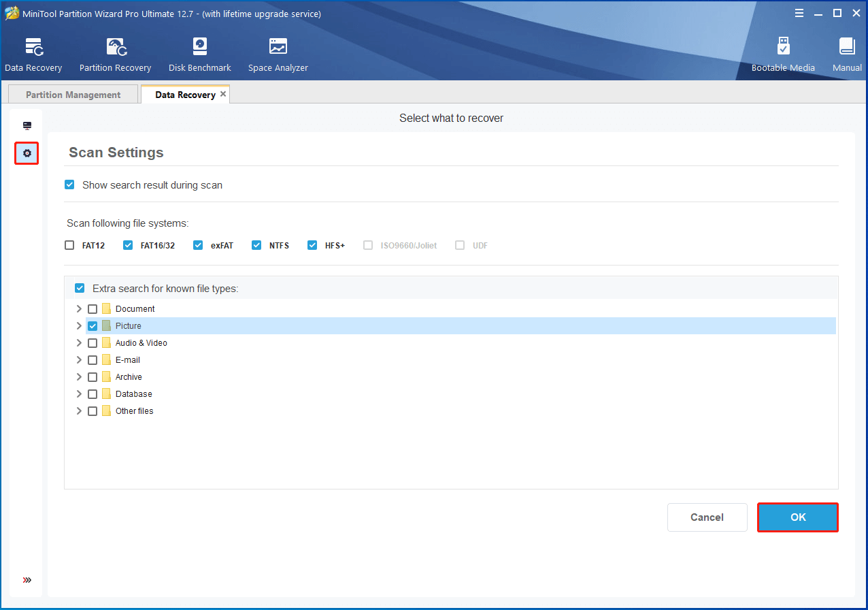This screenshot has height=610, width=868.
Task: Uncheck the Picture file type box
Action: coord(93,326)
